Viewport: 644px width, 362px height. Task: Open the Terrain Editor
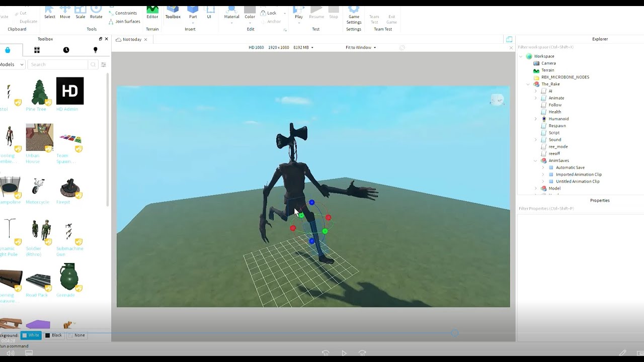tap(152, 12)
